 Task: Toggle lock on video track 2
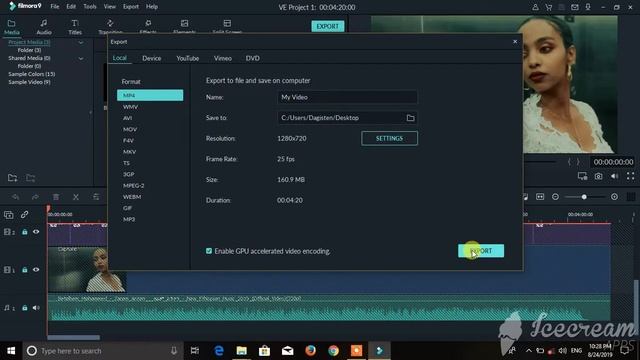coord(24,232)
